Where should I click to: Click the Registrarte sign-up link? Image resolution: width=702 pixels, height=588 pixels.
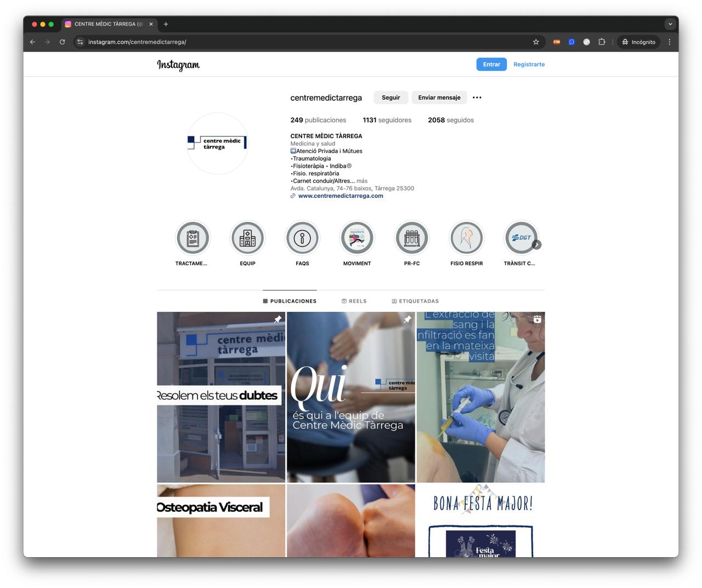(x=529, y=64)
